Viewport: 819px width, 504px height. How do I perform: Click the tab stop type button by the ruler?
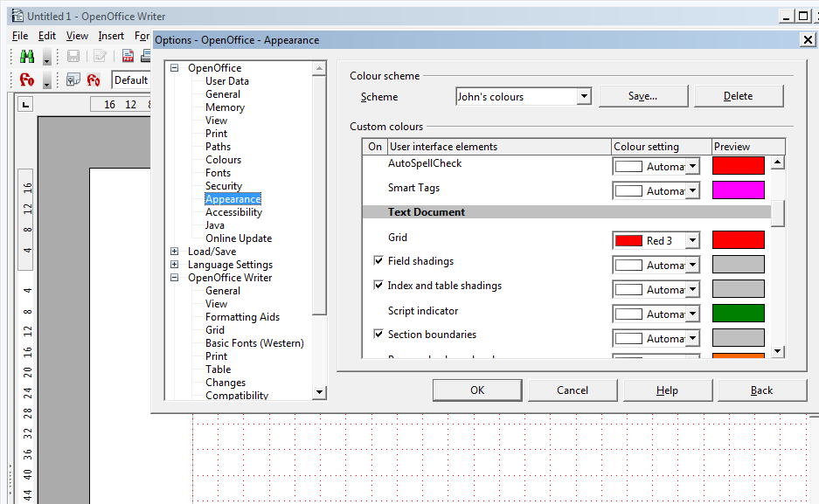25,105
